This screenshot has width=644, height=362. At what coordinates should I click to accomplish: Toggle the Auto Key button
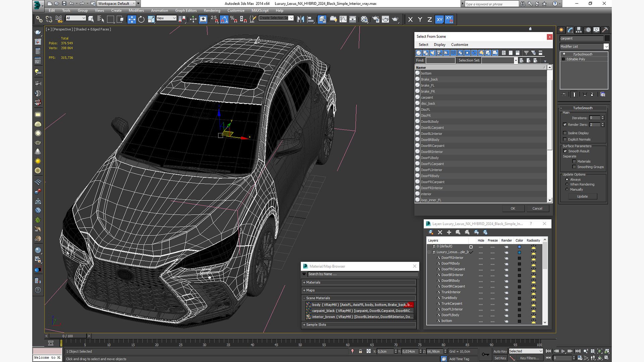tap(500, 352)
